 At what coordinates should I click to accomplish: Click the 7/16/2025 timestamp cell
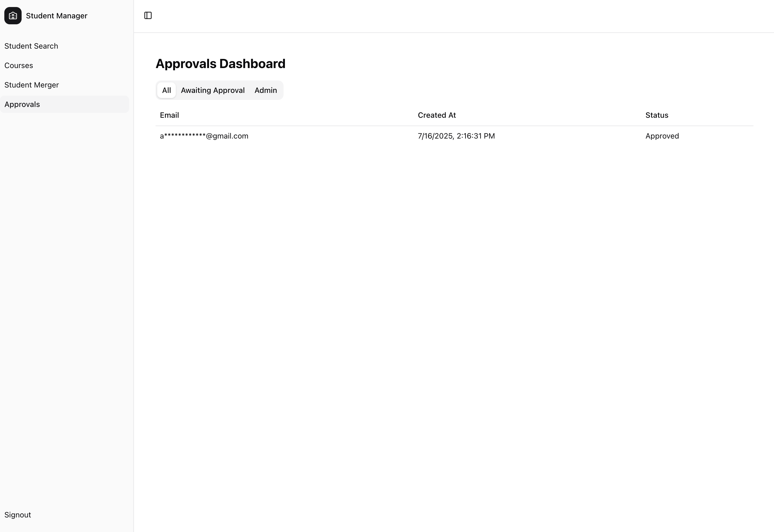(x=456, y=136)
